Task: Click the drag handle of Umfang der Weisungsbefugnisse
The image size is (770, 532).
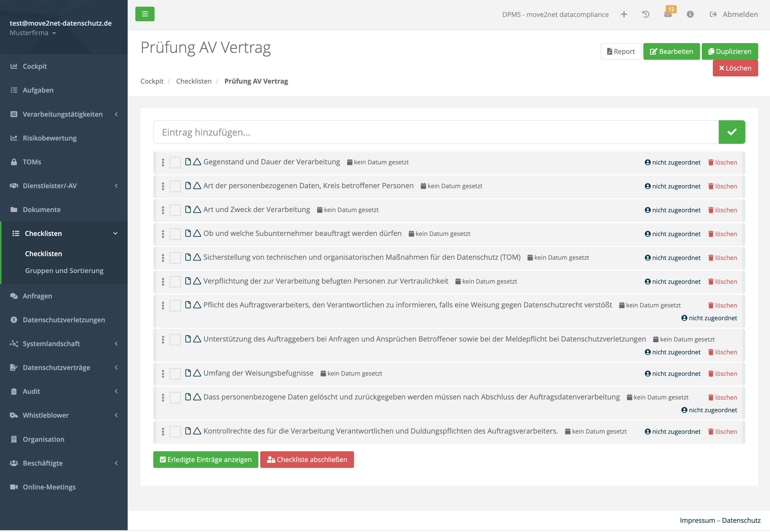Action: [x=163, y=374]
